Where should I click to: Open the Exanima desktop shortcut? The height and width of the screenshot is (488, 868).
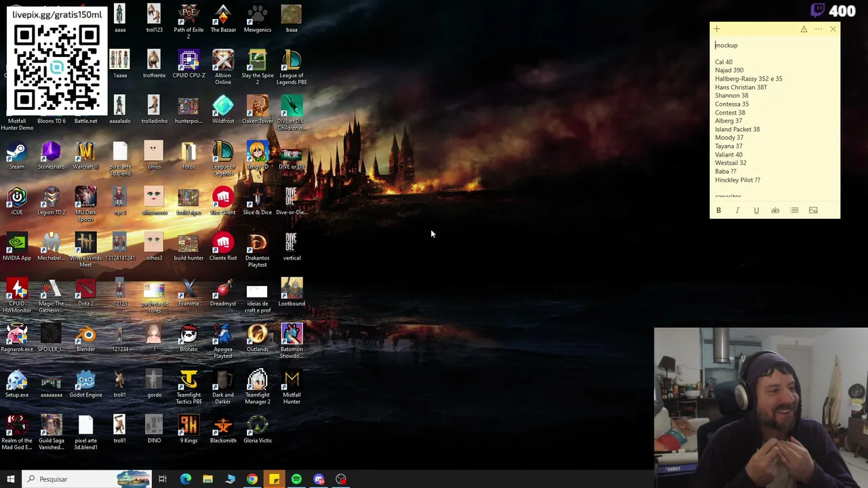pos(189,292)
